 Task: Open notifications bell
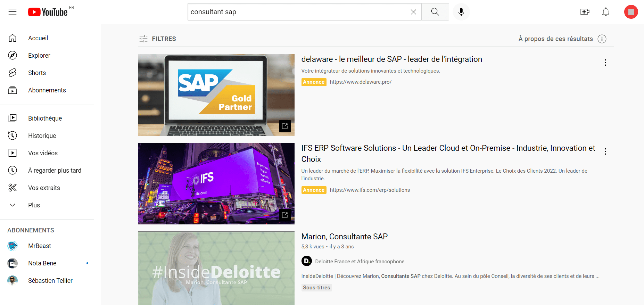tap(606, 12)
